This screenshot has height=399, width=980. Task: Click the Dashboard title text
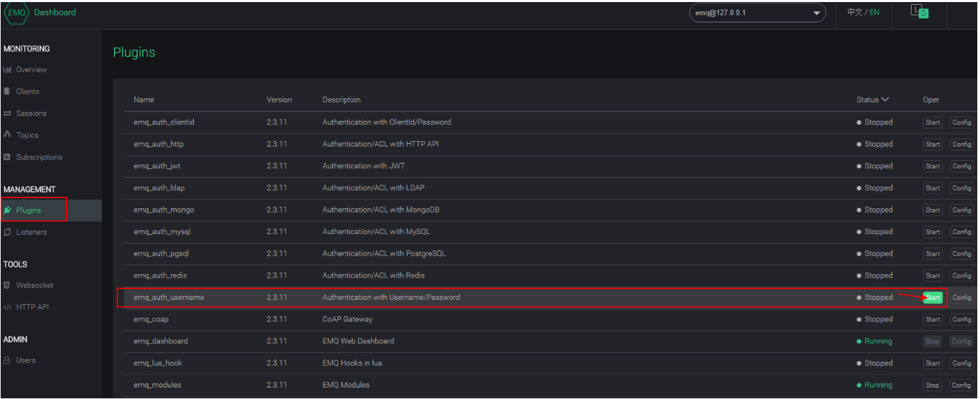click(x=55, y=12)
